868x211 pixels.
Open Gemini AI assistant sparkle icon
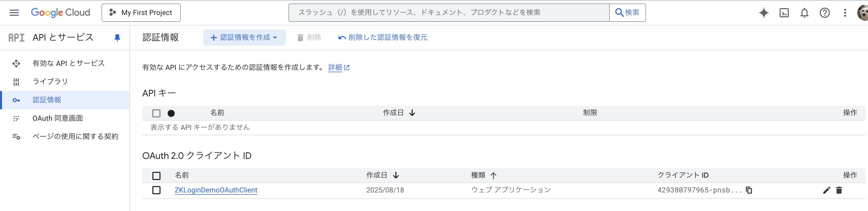click(764, 13)
